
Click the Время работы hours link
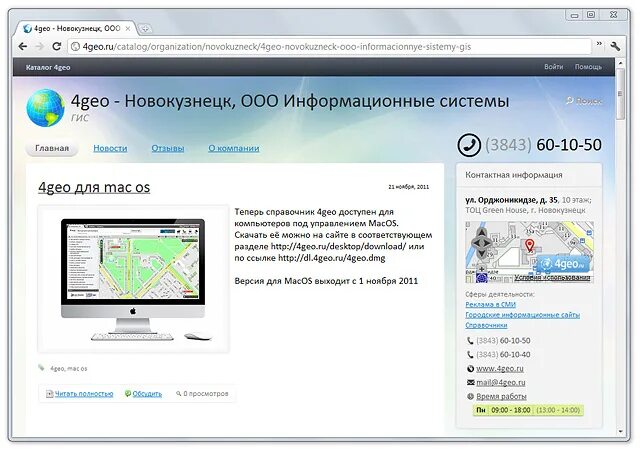point(501,397)
